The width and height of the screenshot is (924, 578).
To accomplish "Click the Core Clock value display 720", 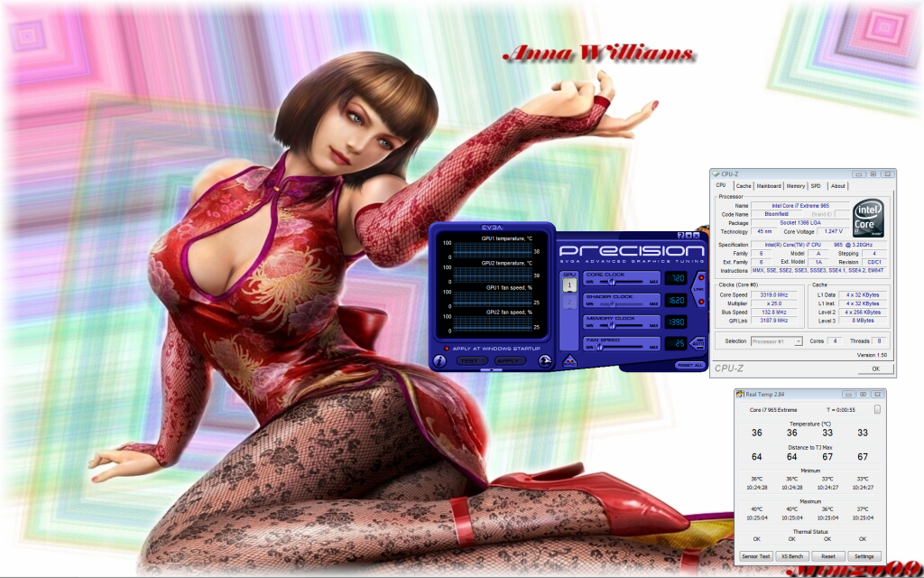I will (x=676, y=278).
